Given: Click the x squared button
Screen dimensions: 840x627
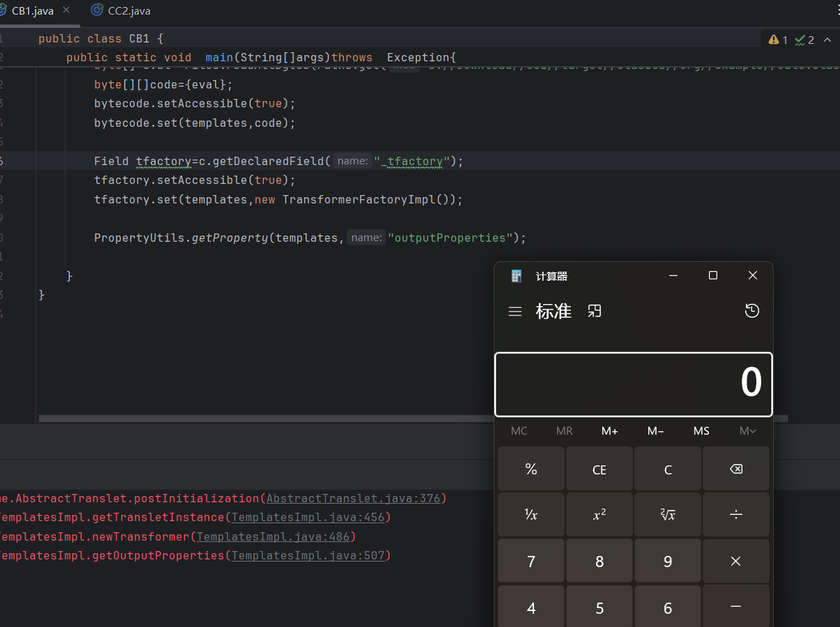Looking at the screenshot, I should tap(599, 515).
